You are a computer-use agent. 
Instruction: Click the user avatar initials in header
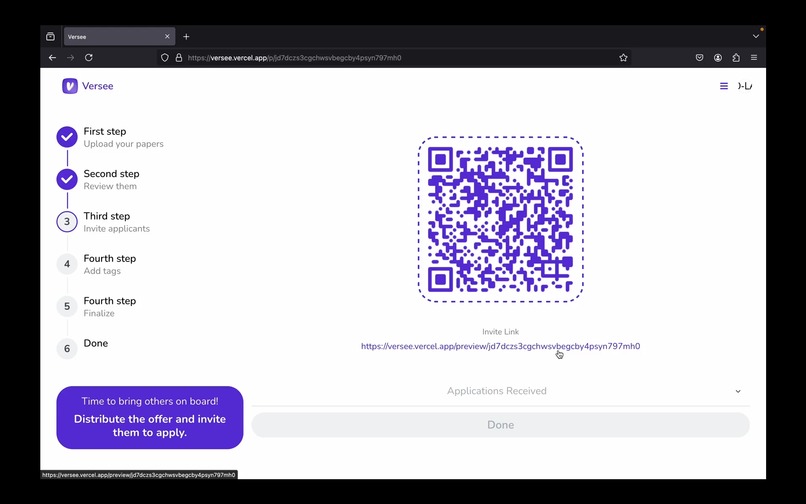coord(745,86)
